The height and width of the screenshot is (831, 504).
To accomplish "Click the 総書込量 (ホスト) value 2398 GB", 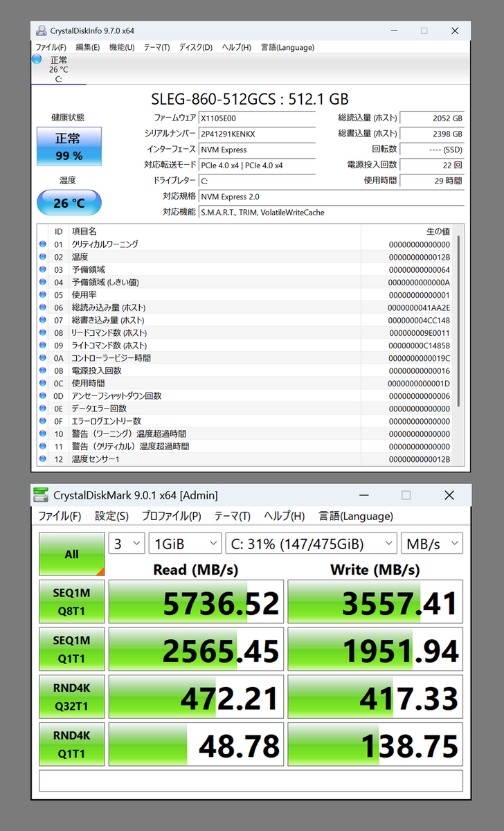I will [x=432, y=134].
